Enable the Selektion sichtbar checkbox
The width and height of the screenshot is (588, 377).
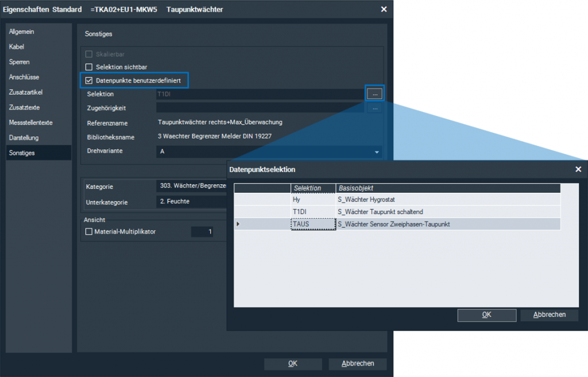pyautogui.click(x=89, y=67)
